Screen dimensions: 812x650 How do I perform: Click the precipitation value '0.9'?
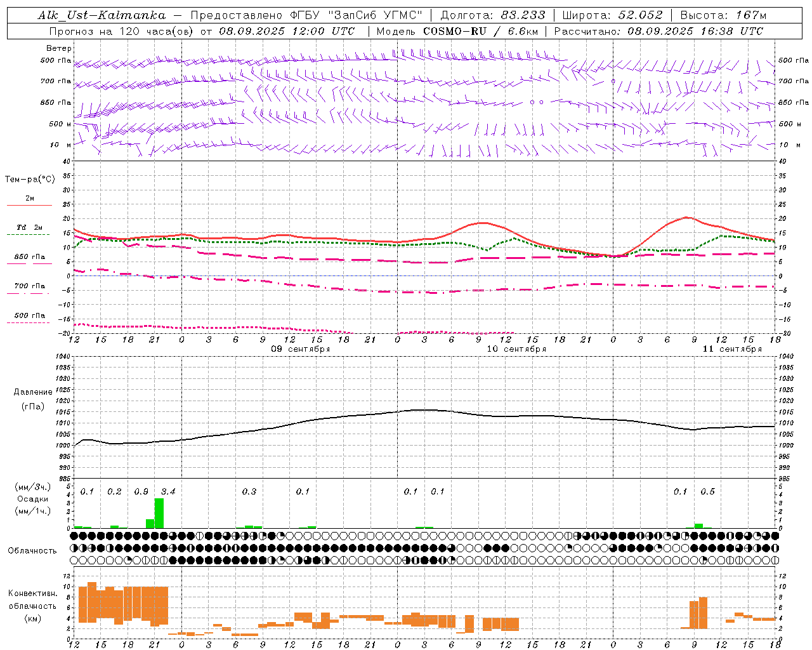coord(141,492)
